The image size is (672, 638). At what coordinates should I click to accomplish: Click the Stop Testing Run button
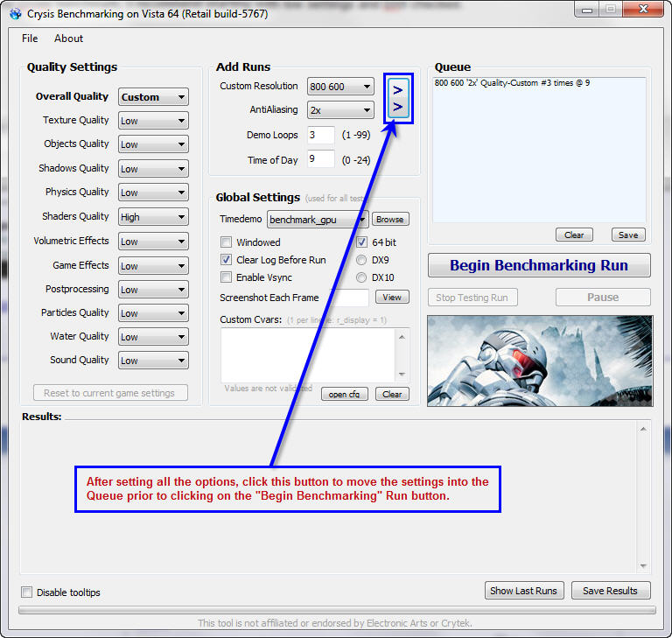[x=472, y=298]
